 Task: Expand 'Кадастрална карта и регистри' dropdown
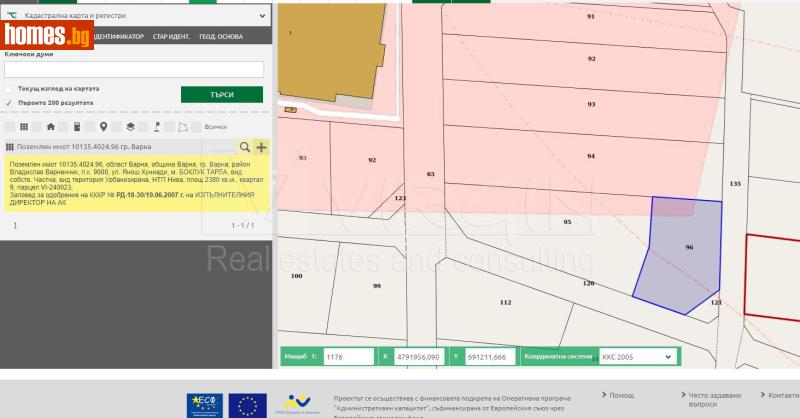(135, 15)
